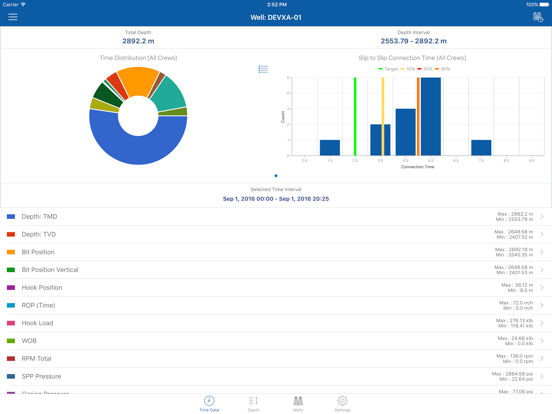The width and height of the screenshot is (552, 414).
Task: Expand the Bit Position Vertical row chevron
Action: [x=542, y=270]
